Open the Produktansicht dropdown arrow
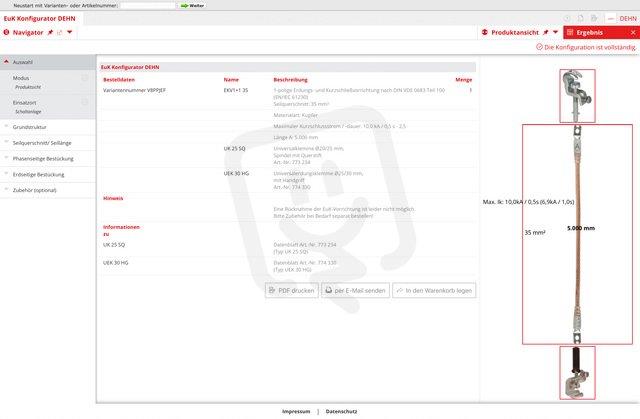Screen dimensions: 640x419 point(557,33)
